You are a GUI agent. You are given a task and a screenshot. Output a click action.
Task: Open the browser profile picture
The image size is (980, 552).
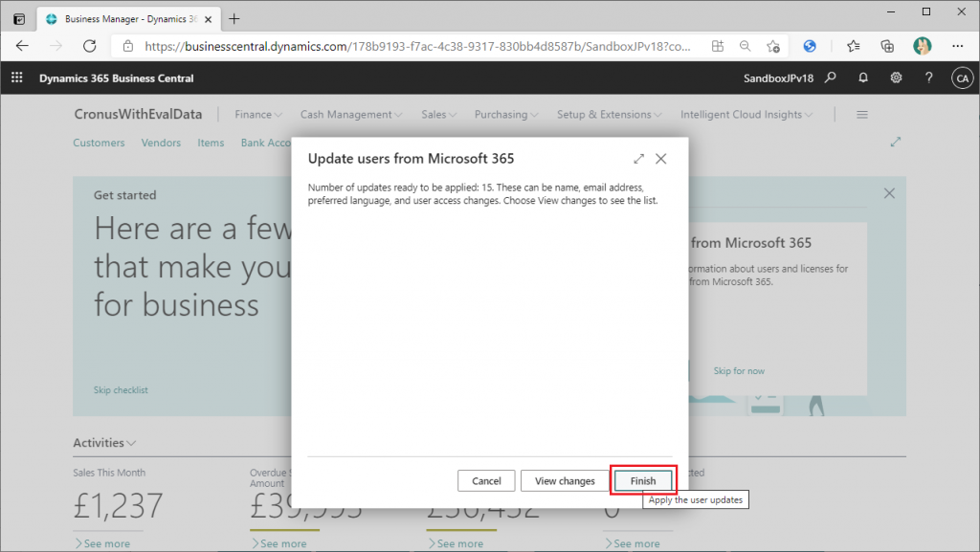click(x=922, y=46)
